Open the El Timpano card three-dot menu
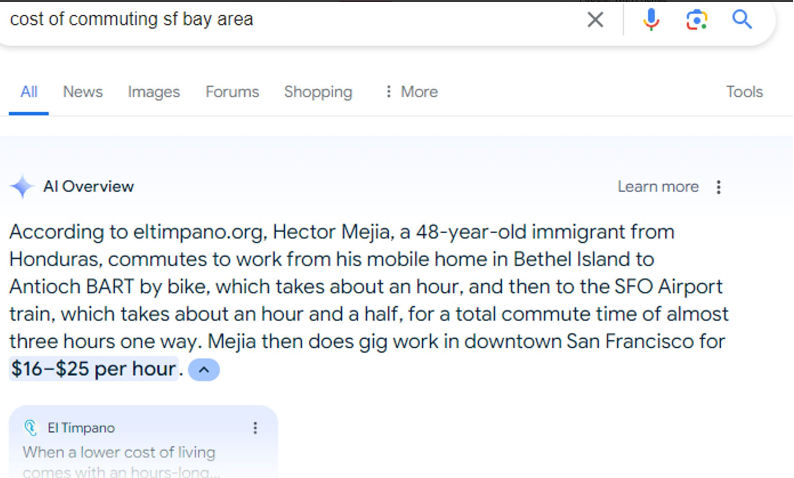The image size is (794, 478). point(255,428)
